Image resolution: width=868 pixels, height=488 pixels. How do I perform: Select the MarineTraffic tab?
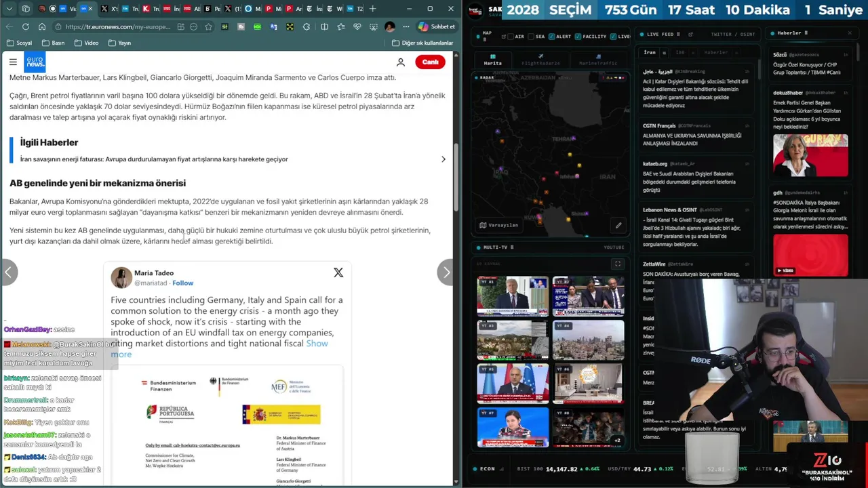click(x=598, y=60)
